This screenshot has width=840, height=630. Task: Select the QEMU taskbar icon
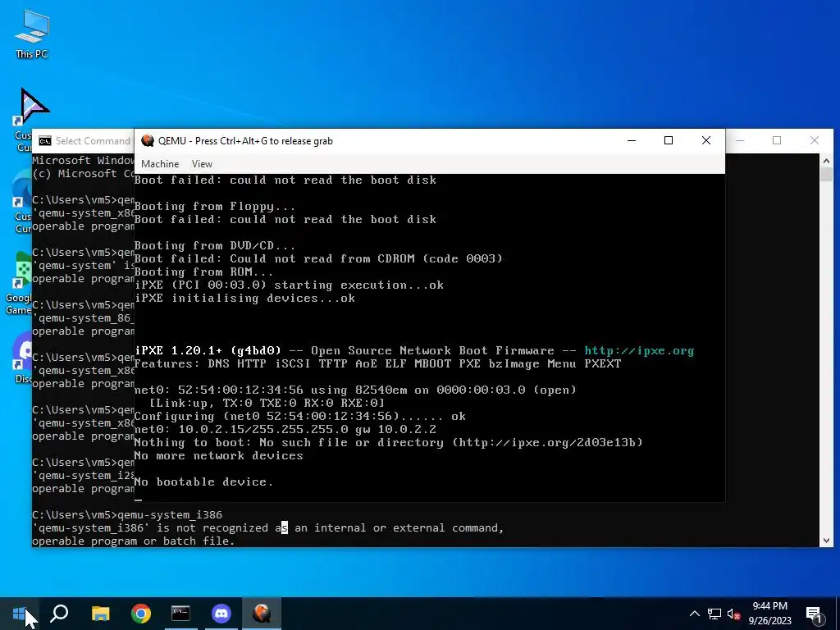pyautogui.click(x=262, y=614)
